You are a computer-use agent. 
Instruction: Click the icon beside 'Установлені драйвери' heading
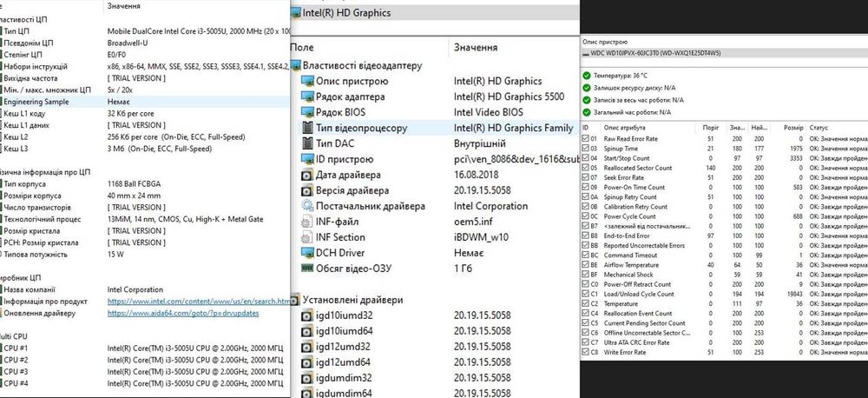tap(295, 300)
